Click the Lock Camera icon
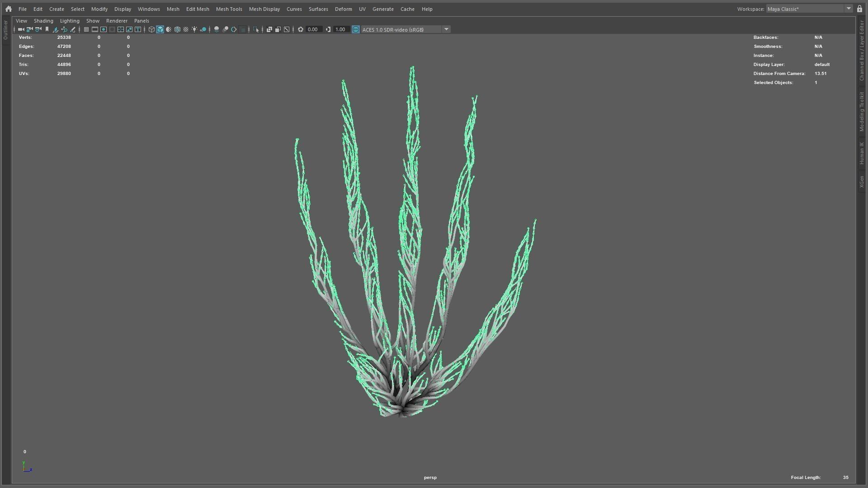 pos(29,29)
